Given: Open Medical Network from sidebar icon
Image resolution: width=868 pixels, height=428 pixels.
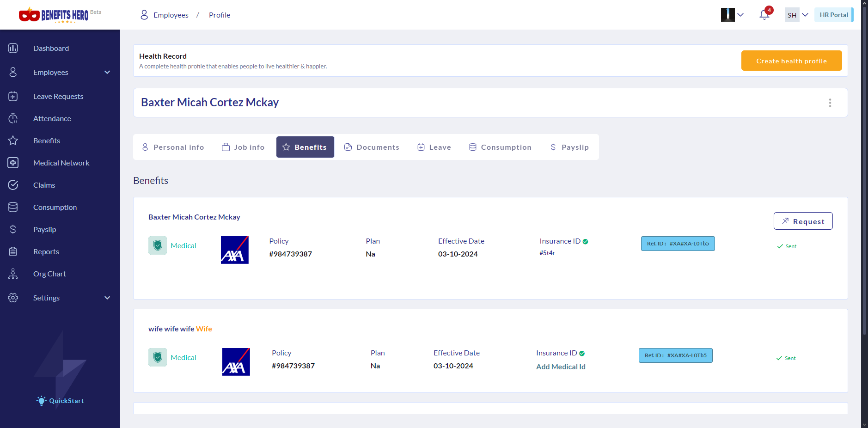Looking at the screenshot, I should 13,163.
